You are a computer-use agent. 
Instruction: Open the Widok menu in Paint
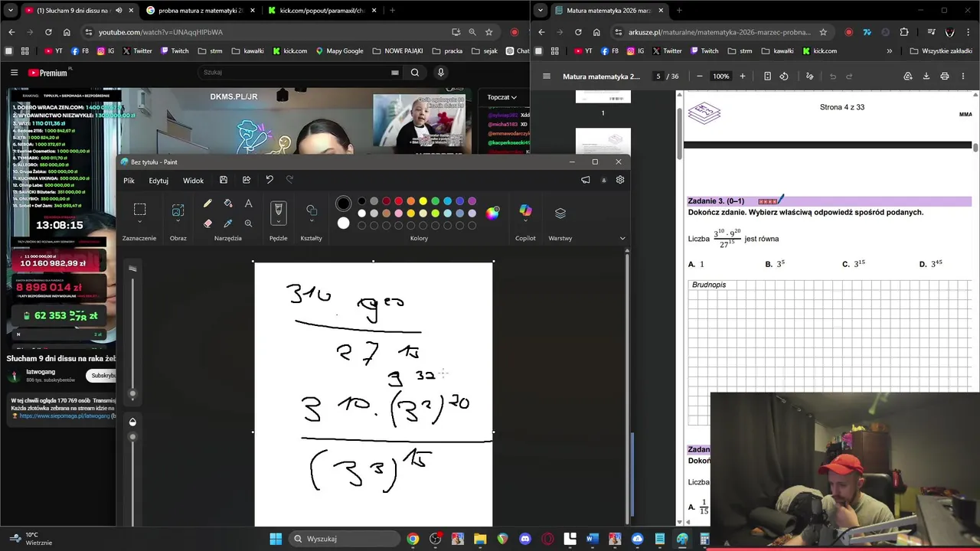coord(193,181)
